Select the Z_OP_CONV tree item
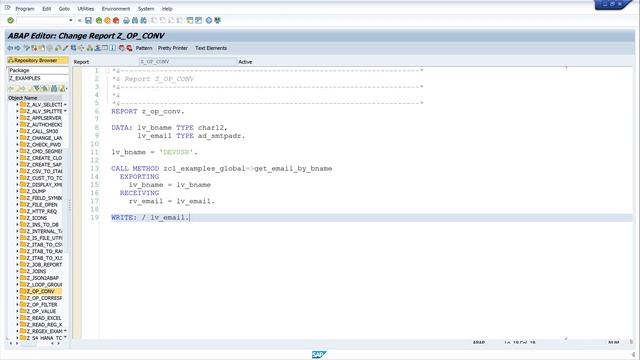The height and width of the screenshot is (360, 640). (x=40, y=291)
